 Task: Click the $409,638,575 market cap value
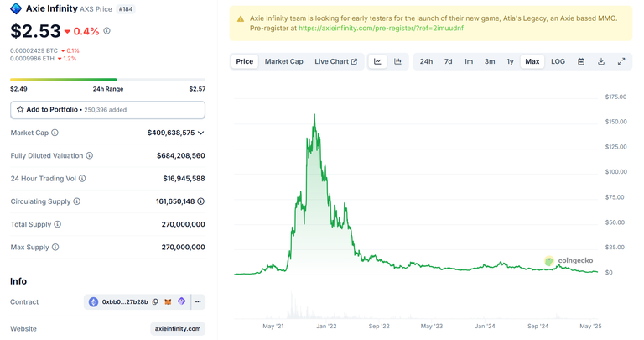click(x=171, y=133)
